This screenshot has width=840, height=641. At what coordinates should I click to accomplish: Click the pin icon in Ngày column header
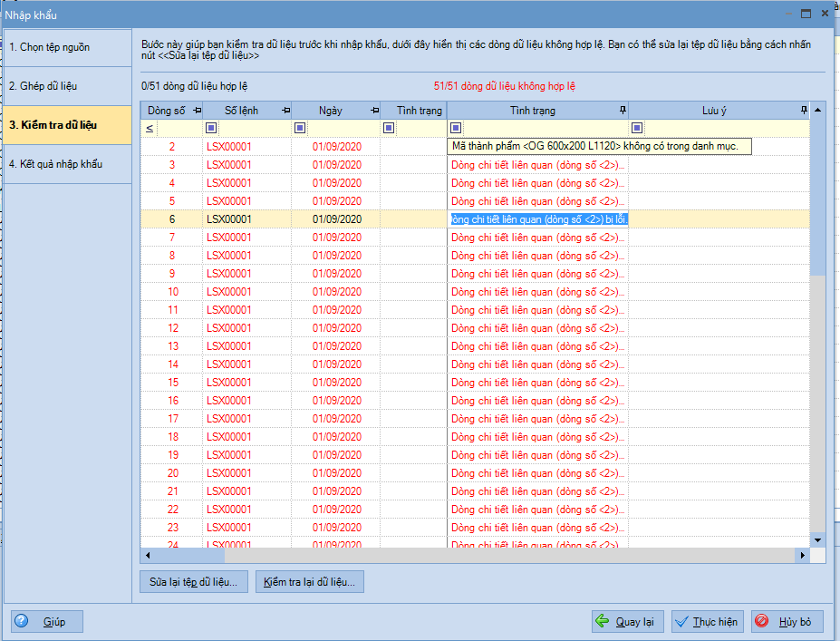[x=373, y=111]
